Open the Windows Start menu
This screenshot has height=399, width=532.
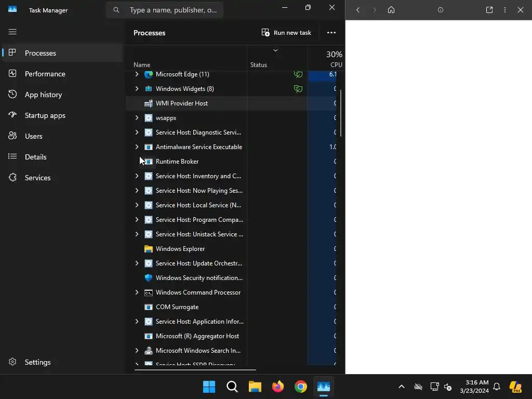(209, 387)
